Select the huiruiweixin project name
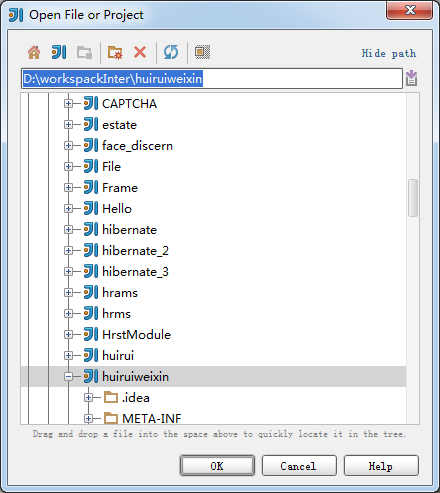 (135, 377)
